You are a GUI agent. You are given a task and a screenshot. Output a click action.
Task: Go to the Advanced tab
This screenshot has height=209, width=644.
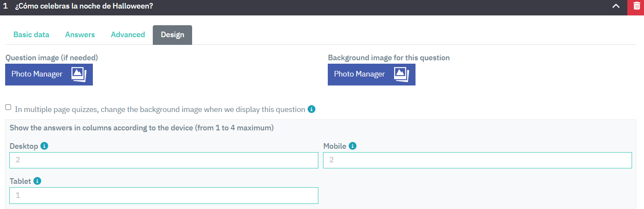point(128,35)
